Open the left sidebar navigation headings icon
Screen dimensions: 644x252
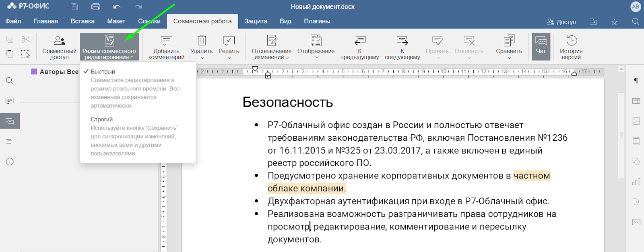pos(10,141)
